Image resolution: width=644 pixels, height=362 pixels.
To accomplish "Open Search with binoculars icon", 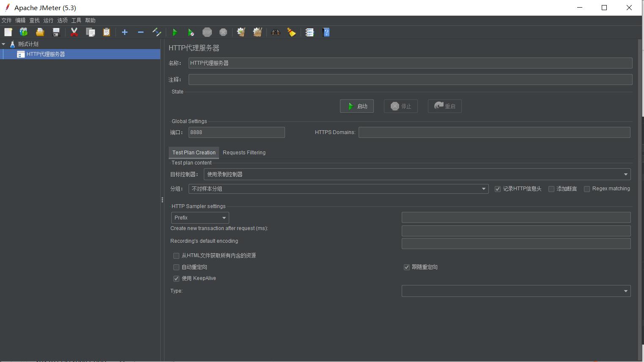I will coord(276,32).
